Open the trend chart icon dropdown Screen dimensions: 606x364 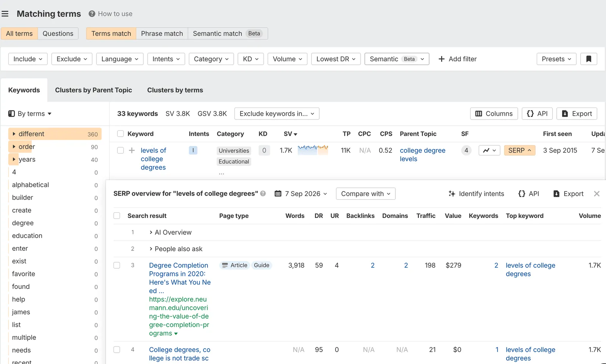click(489, 151)
